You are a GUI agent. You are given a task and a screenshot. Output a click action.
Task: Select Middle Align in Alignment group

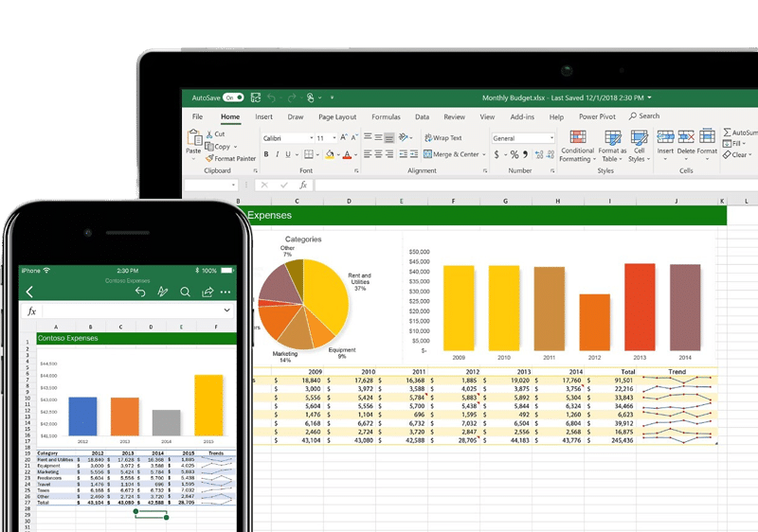click(378, 137)
